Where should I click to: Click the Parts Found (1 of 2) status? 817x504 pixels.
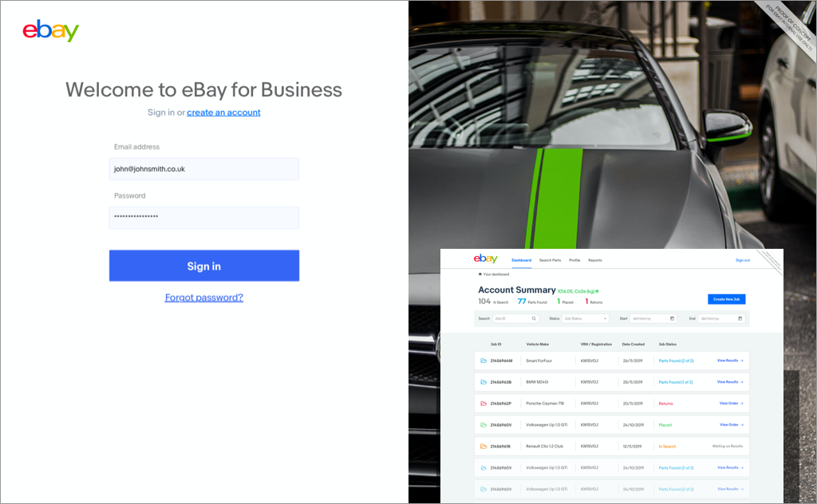676,382
